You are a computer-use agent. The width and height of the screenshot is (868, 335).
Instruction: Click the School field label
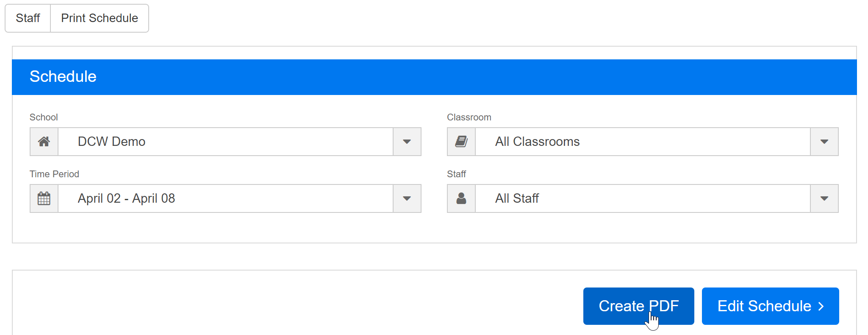[x=44, y=117]
